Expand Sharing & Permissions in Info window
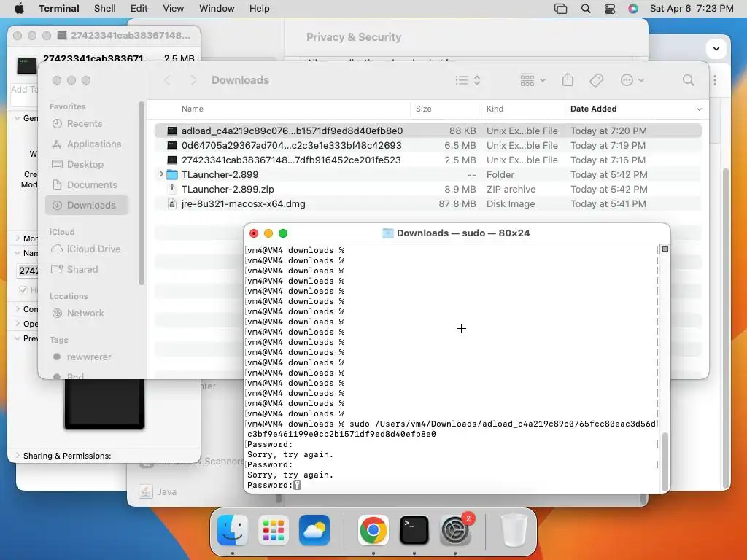 point(18,455)
